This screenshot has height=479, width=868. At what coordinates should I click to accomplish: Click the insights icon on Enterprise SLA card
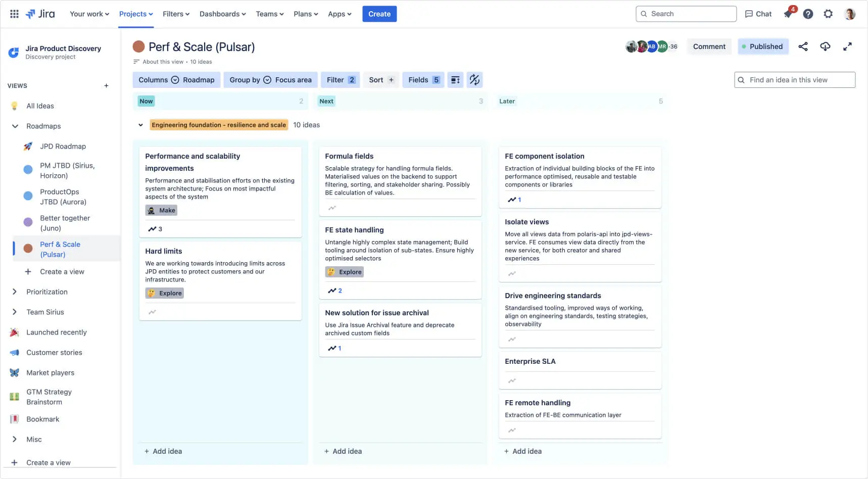(x=512, y=380)
